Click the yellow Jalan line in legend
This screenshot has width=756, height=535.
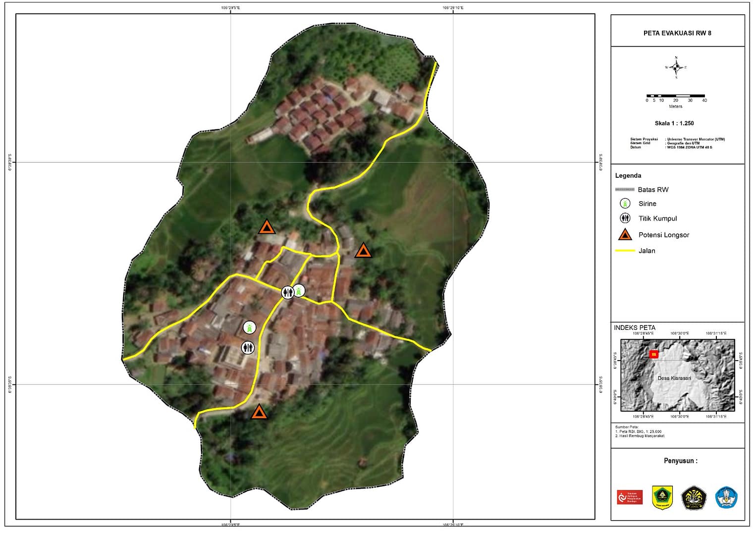point(625,251)
